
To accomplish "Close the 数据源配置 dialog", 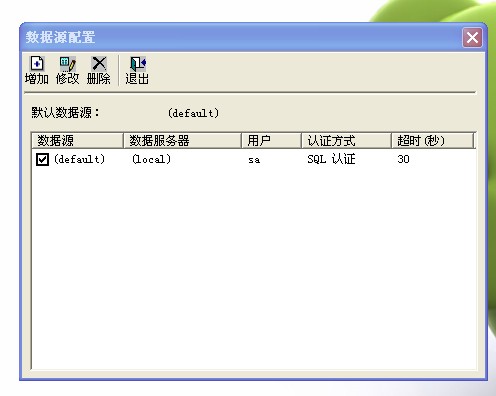I will pyautogui.click(x=472, y=37).
